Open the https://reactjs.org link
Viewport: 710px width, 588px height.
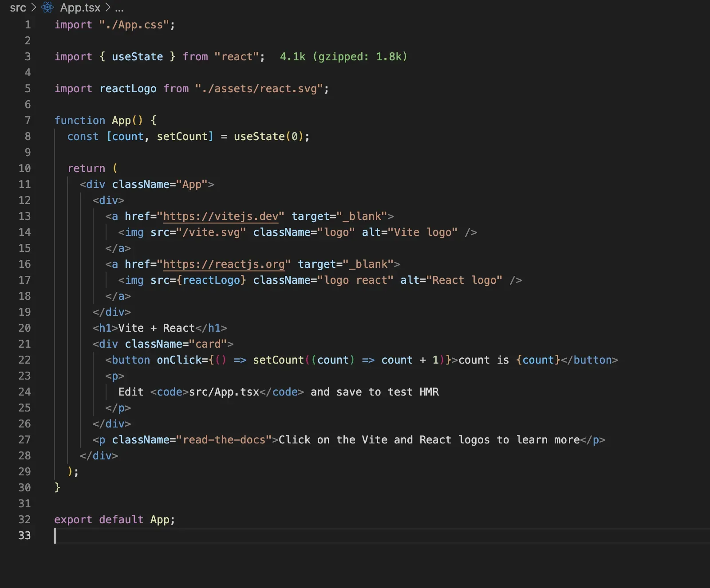coord(224,264)
